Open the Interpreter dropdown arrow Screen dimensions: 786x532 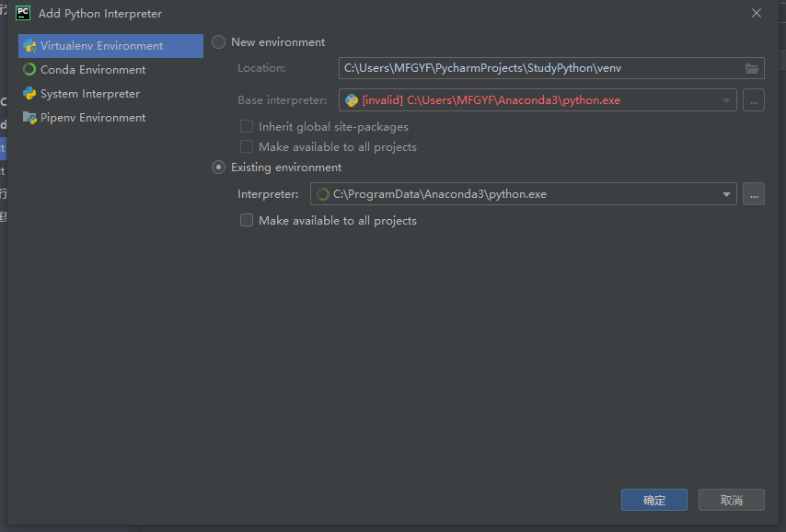point(726,194)
